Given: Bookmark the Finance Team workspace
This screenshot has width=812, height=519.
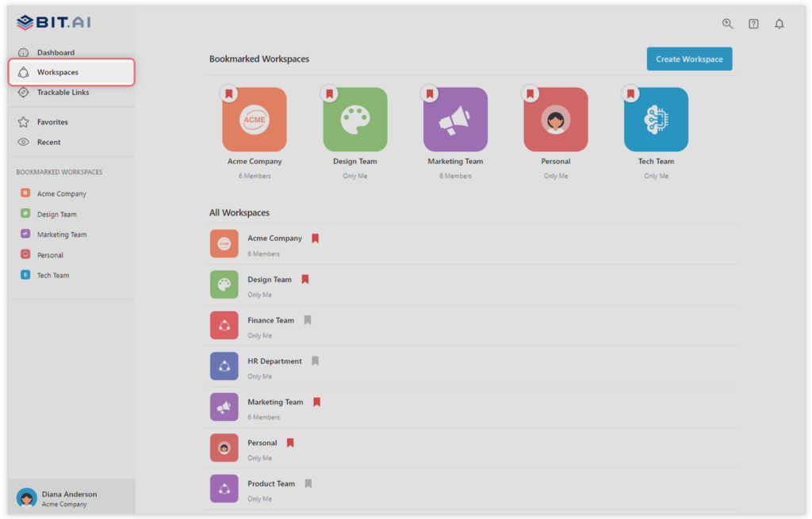Looking at the screenshot, I should click(x=307, y=319).
